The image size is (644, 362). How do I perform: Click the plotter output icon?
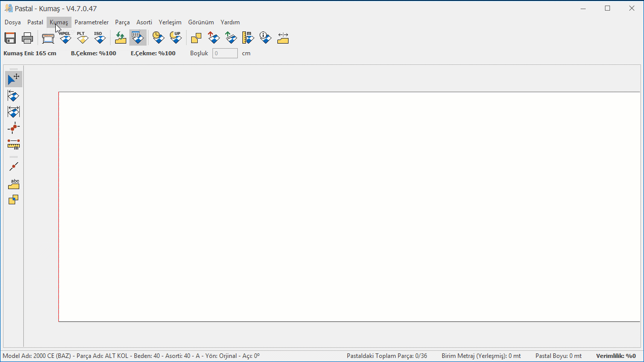coord(48,38)
